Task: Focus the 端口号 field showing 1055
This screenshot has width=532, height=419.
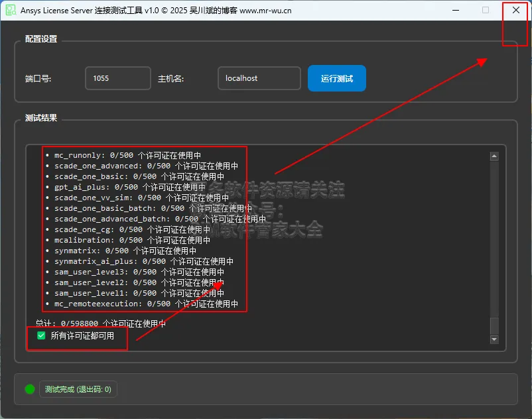Action: coord(117,78)
